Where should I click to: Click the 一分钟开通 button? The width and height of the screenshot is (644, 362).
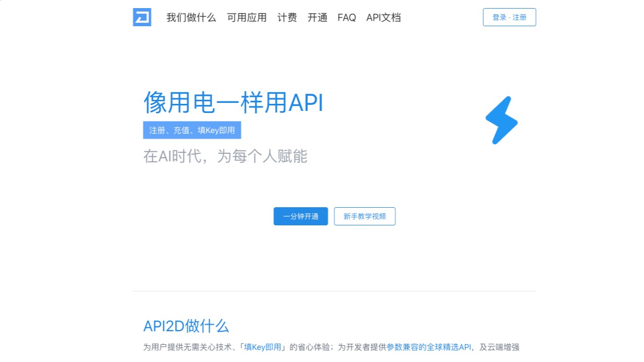[301, 216]
